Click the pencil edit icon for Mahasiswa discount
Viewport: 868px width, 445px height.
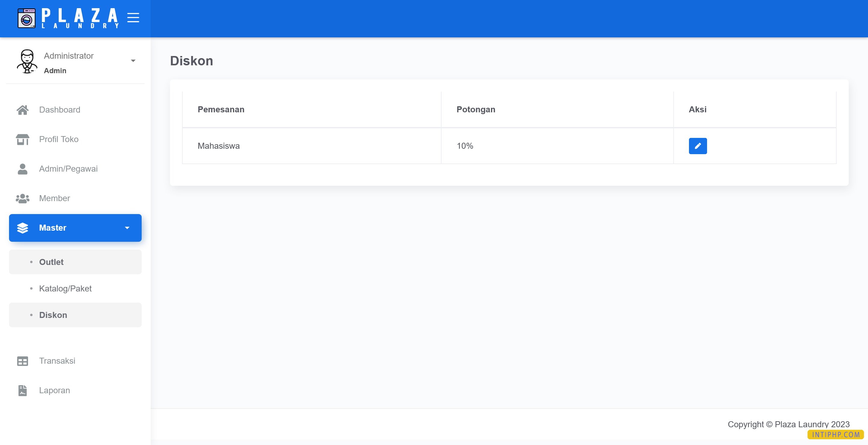point(697,146)
